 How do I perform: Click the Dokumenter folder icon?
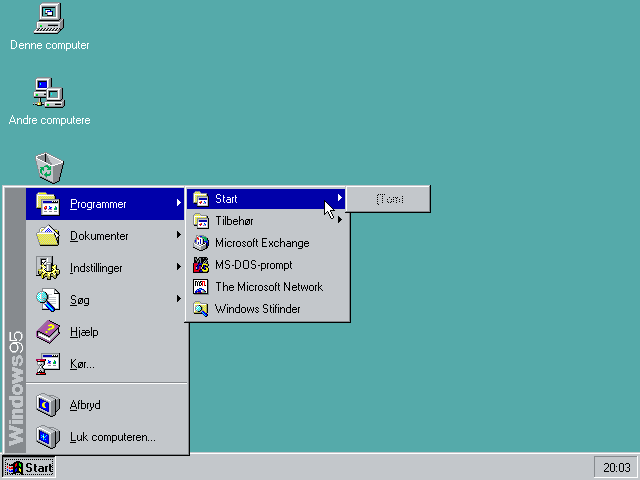[48, 236]
